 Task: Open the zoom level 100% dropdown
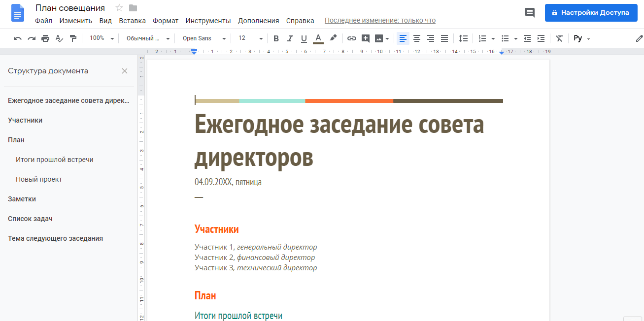[102, 38]
